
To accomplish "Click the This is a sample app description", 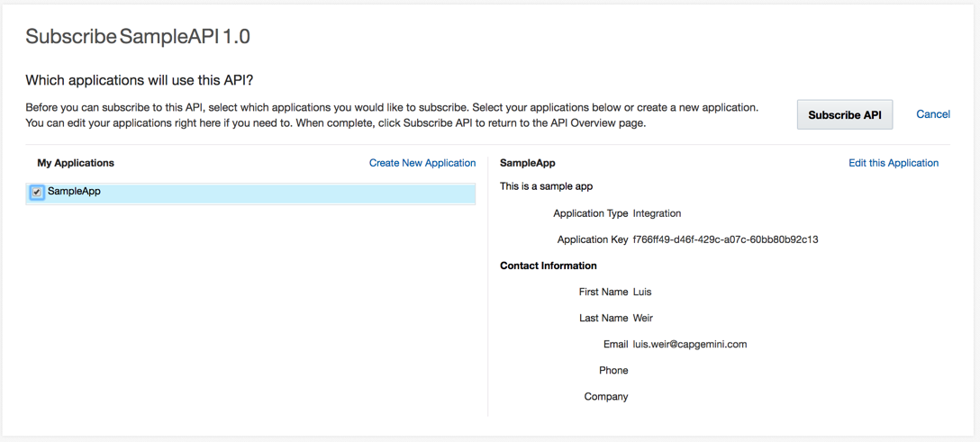I will [x=546, y=186].
